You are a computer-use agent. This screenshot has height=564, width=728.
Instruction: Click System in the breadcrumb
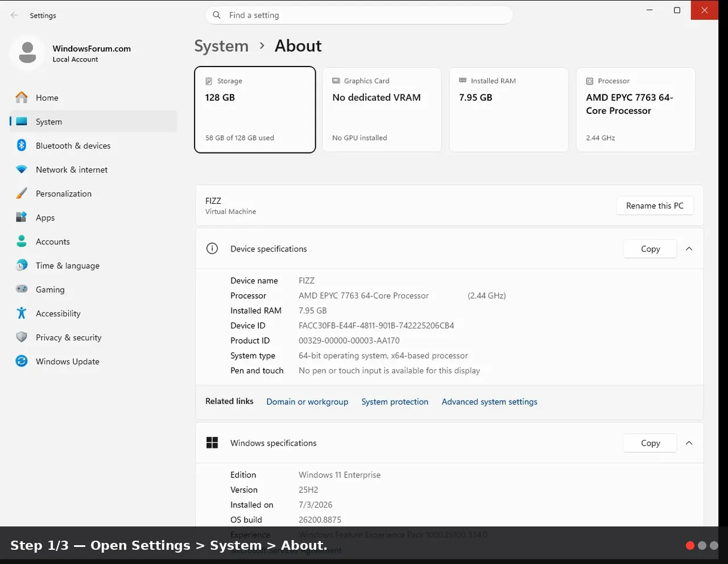click(221, 46)
